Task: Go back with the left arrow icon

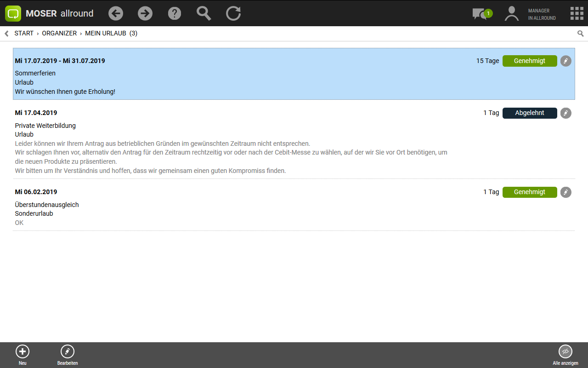Action: (x=116, y=13)
